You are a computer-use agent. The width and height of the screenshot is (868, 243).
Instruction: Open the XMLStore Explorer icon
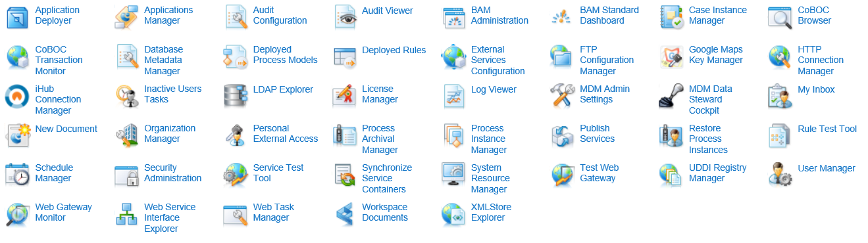click(x=453, y=214)
